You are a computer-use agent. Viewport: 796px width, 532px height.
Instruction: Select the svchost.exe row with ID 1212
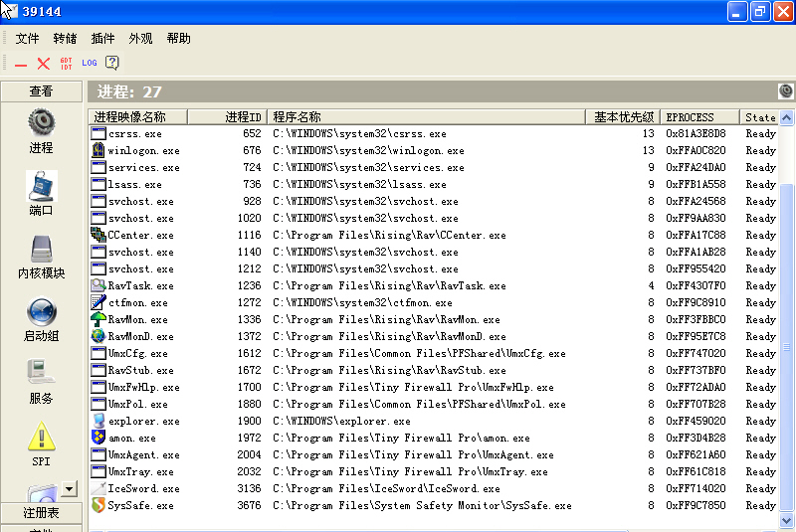[434, 268]
